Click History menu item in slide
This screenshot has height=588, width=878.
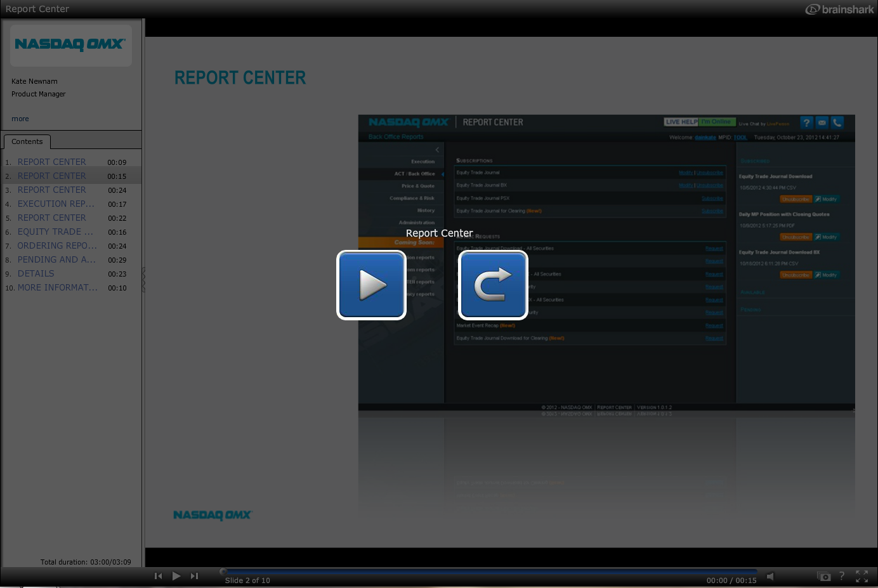point(426,210)
